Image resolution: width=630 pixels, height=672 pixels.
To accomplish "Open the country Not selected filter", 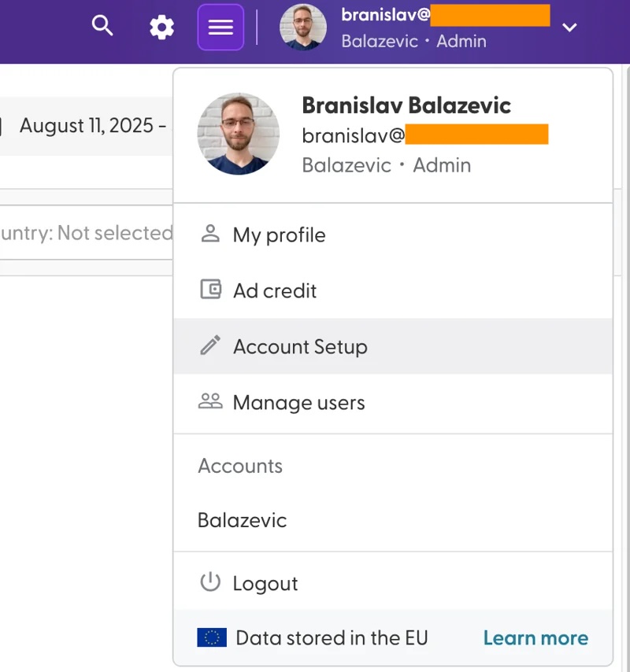I will pyautogui.click(x=86, y=233).
